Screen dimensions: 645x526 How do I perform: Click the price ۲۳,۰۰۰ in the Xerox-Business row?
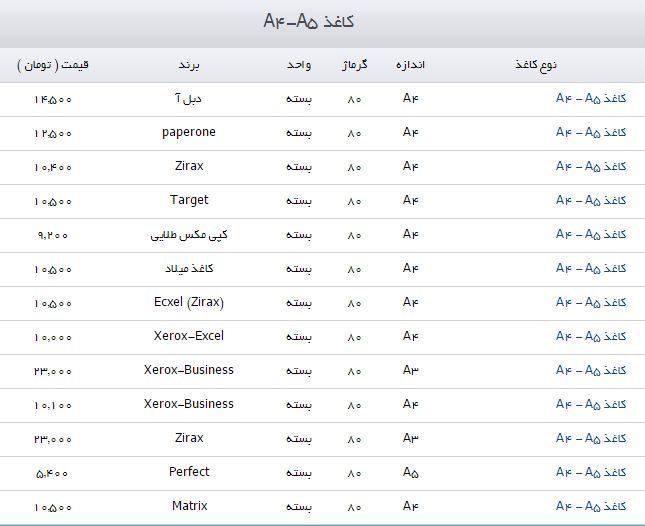[53, 371]
